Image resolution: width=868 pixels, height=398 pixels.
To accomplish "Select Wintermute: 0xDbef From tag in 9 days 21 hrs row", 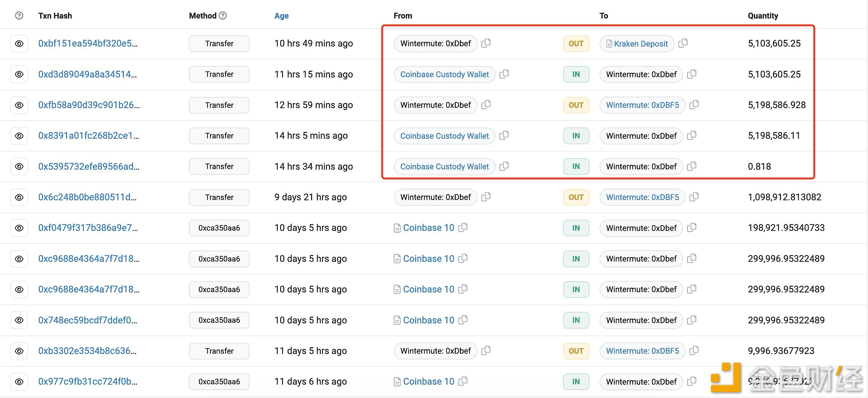I will 435,197.
